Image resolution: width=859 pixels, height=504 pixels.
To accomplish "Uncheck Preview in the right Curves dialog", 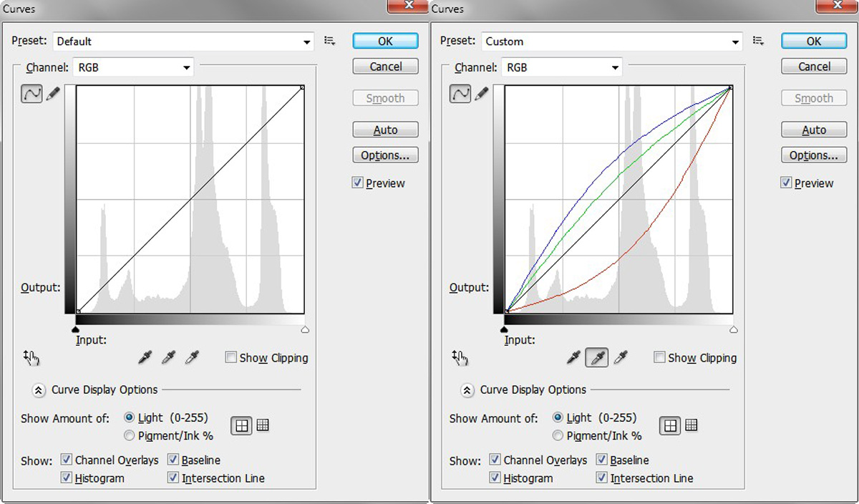I will pos(787,183).
